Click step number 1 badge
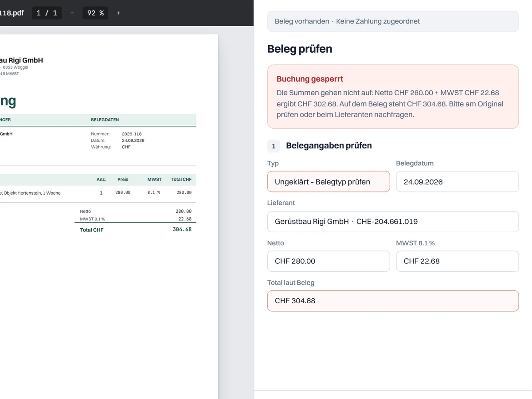532x399 pixels. pyautogui.click(x=274, y=145)
